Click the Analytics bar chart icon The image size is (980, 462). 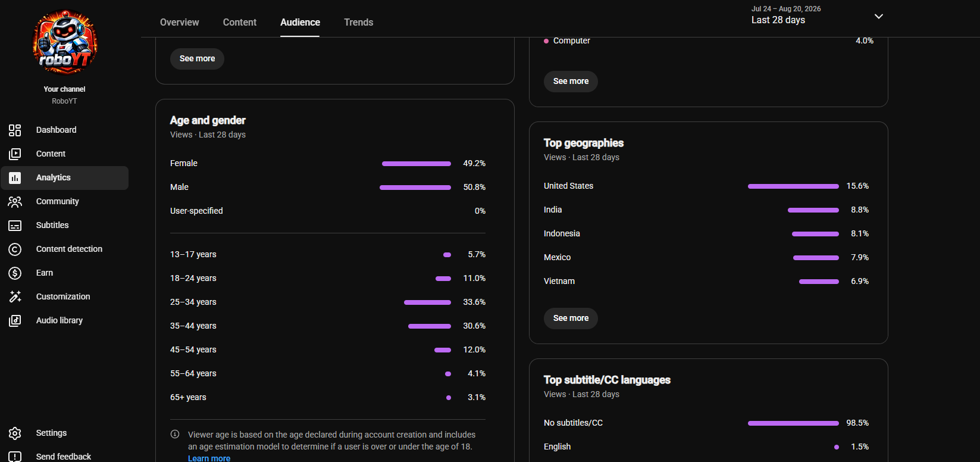[x=15, y=178]
